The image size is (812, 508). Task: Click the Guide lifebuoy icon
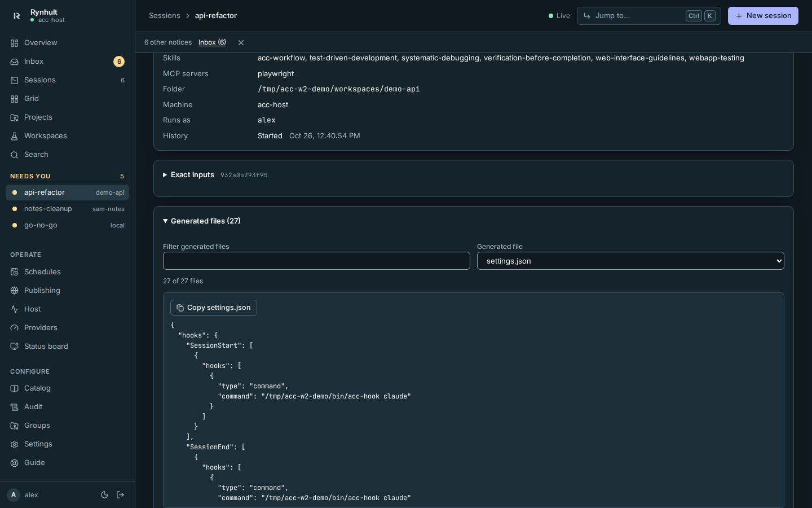coord(15,463)
